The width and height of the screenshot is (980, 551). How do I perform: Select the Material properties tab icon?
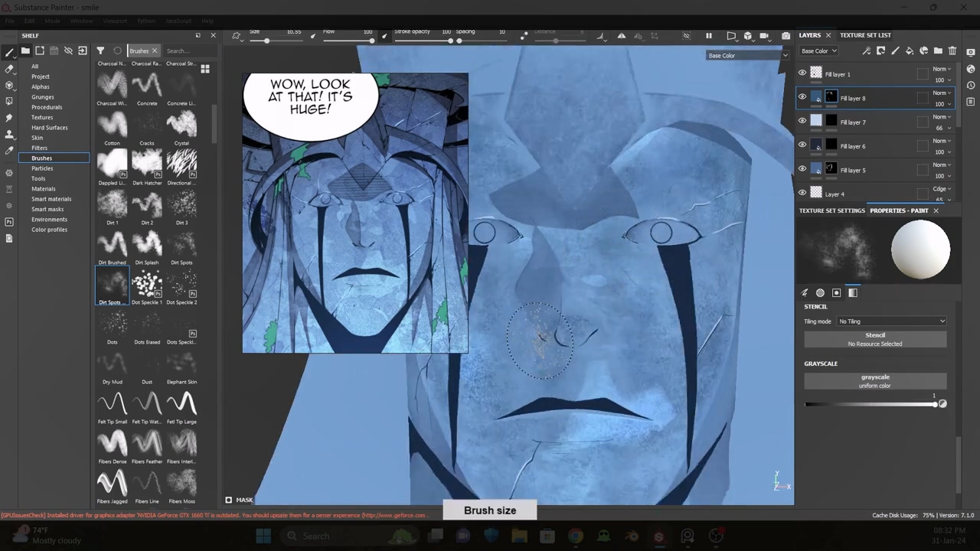tap(853, 292)
